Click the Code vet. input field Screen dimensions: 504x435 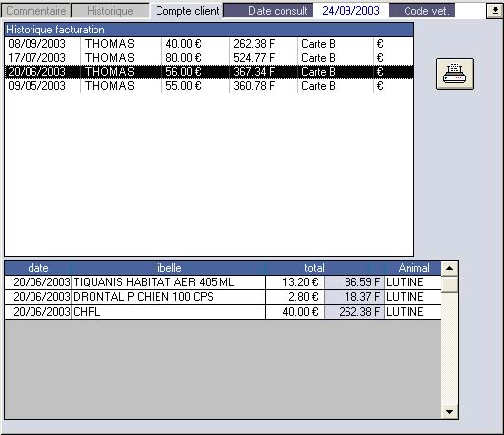pos(470,11)
